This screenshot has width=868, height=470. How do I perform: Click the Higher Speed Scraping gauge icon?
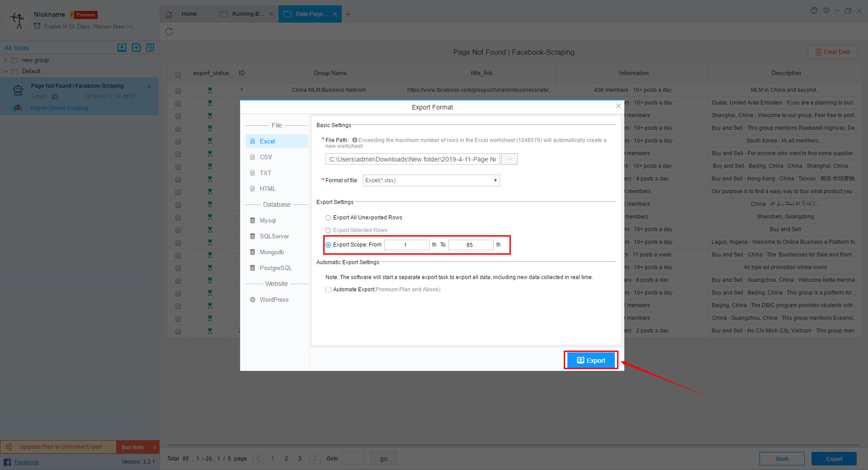[x=18, y=108]
